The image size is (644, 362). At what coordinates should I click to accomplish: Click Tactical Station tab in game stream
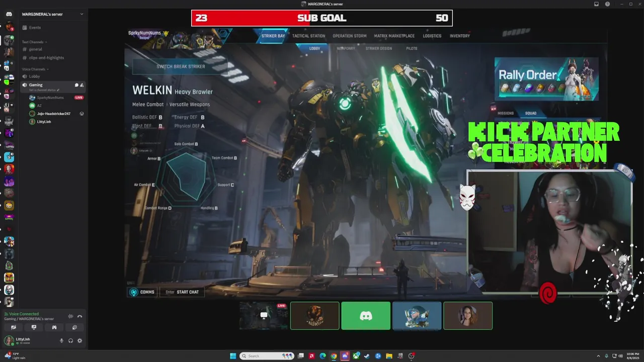[x=308, y=36]
